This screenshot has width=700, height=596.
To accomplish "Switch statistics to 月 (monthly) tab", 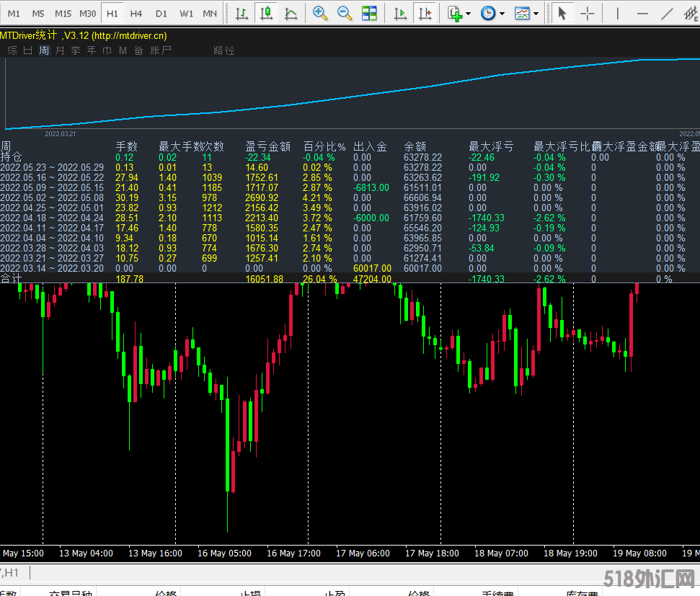I will pos(60,50).
